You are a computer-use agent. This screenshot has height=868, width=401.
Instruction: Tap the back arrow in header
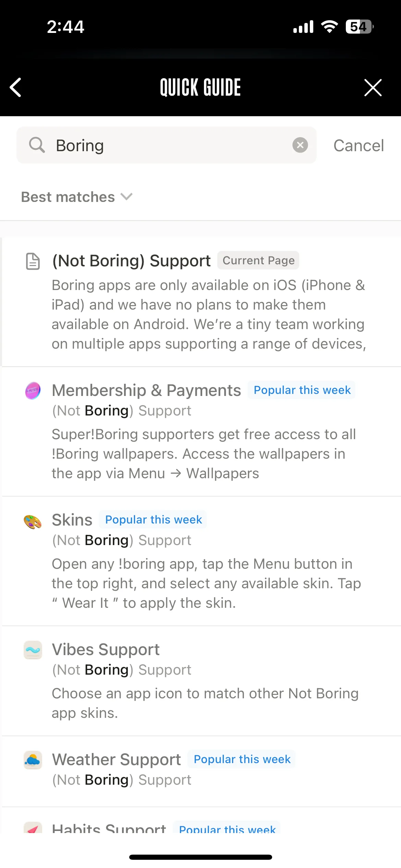[x=16, y=87]
